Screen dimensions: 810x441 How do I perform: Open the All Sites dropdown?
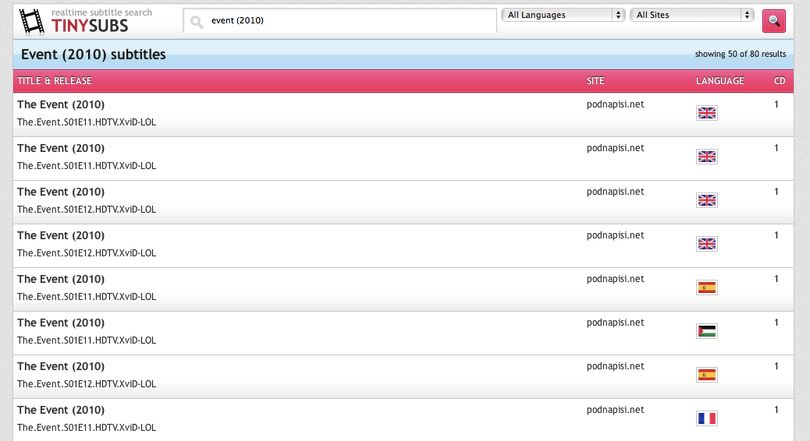point(692,15)
